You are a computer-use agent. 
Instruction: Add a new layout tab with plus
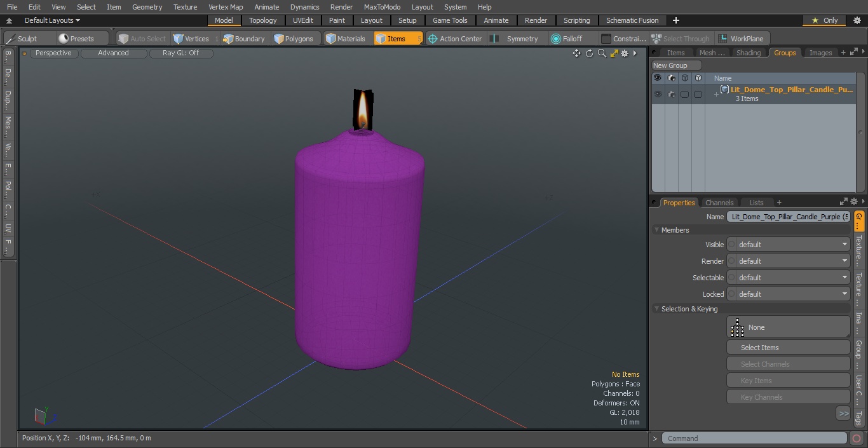coord(676,20)
